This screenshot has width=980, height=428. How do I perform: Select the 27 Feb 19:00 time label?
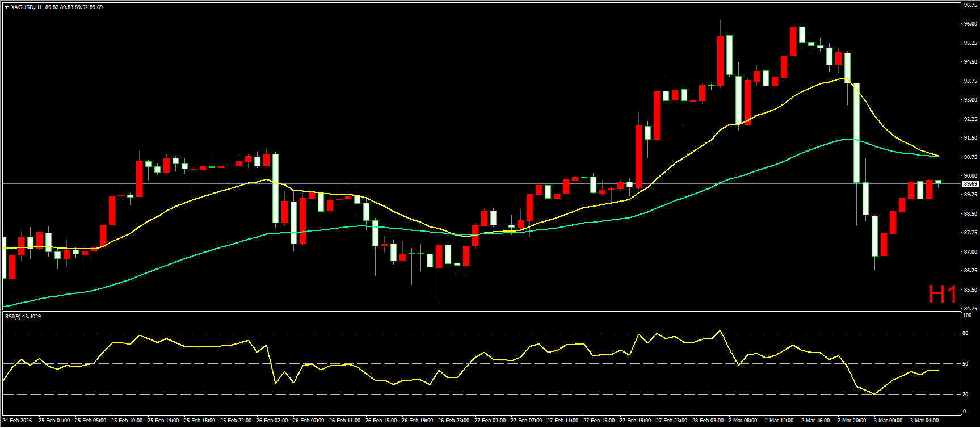635,421
